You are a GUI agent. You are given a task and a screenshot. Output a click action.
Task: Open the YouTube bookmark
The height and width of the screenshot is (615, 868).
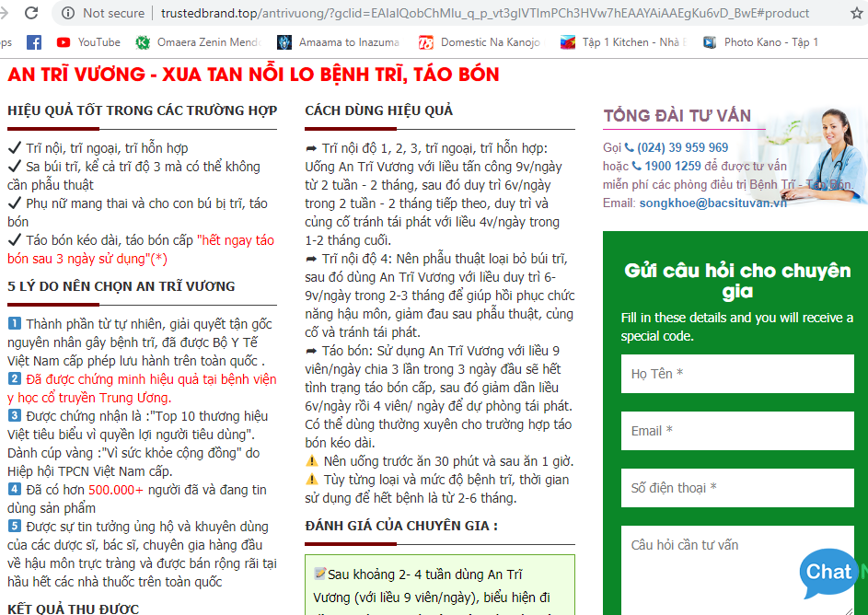coord(88,42)
